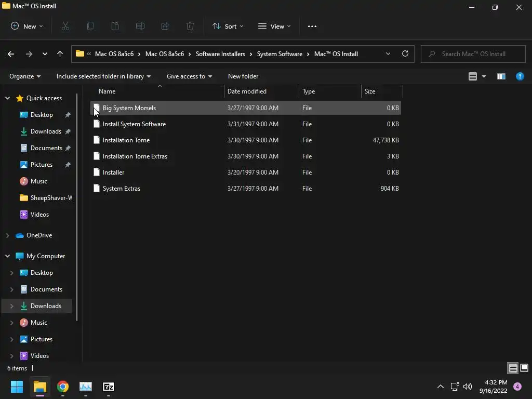Click the Delete trash icon

190,26
